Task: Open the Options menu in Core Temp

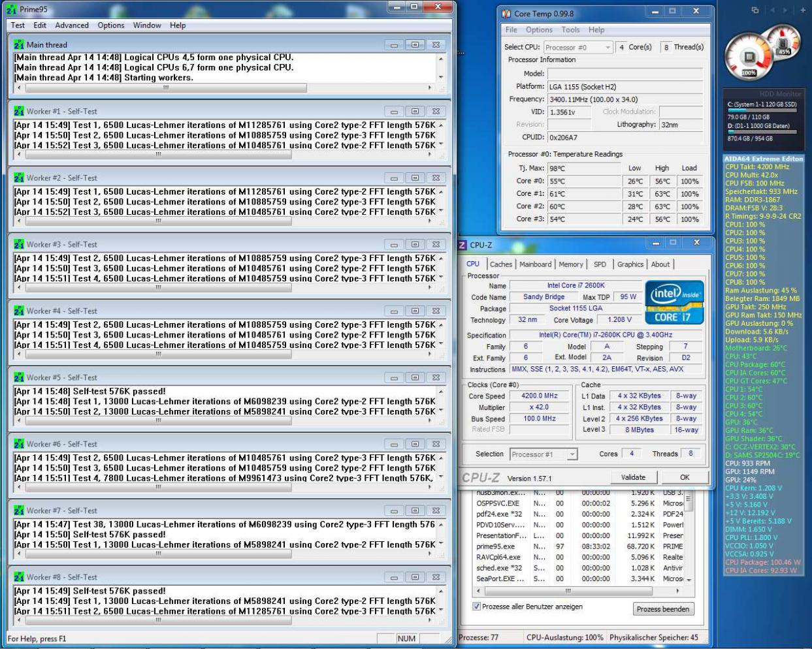Action: pyautogui.click(x=539, y=30)
